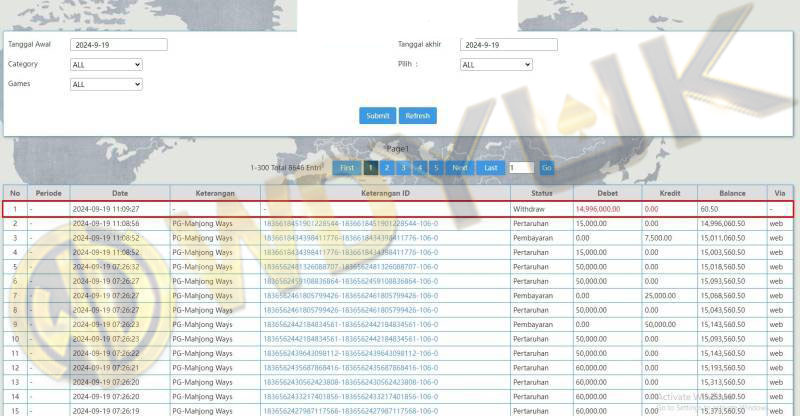Viewport: 800px width, 416px height.
Task: Click the No column header
Action: 15,193
